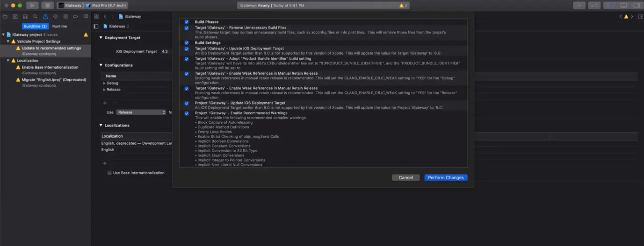This screenshot has height=246, width=644.
Task: Switch to the Runtime tab
Action: point(59,26)
